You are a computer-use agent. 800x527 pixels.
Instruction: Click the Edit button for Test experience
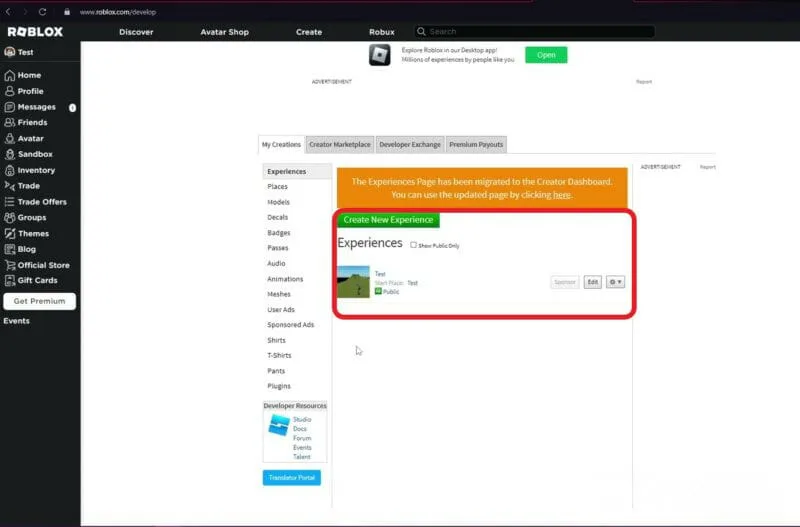(592, 282)
